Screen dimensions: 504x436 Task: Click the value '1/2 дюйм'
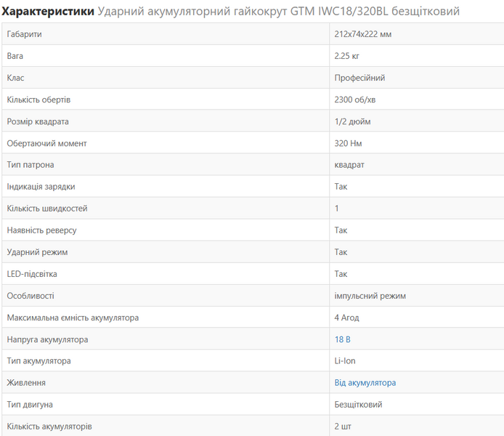353,121
